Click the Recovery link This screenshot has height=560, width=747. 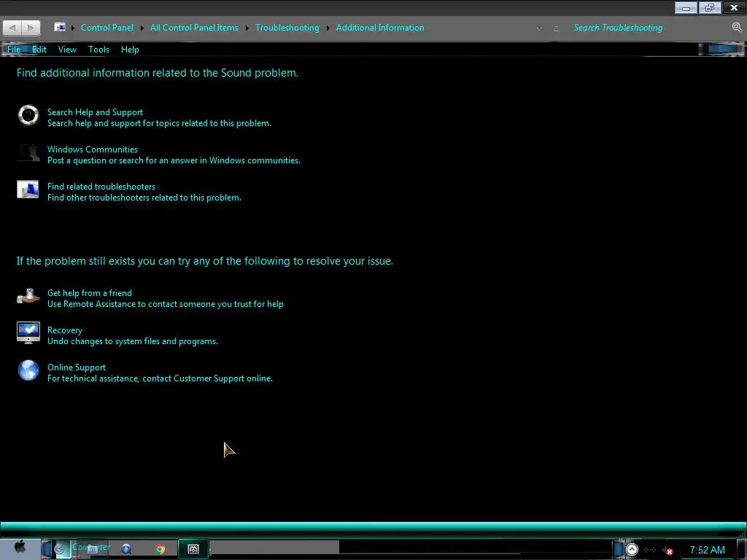click(65, 330)
